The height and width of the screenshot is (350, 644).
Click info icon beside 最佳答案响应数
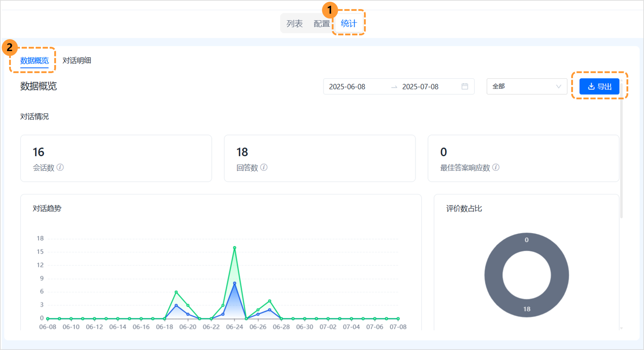[x=496, y=167]
